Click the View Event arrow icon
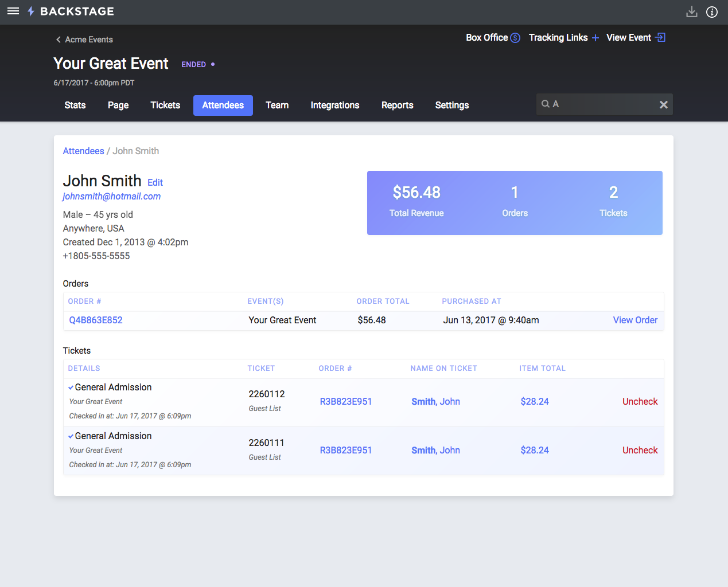Screen dimensions: 728x587 (x=660, y=37)
